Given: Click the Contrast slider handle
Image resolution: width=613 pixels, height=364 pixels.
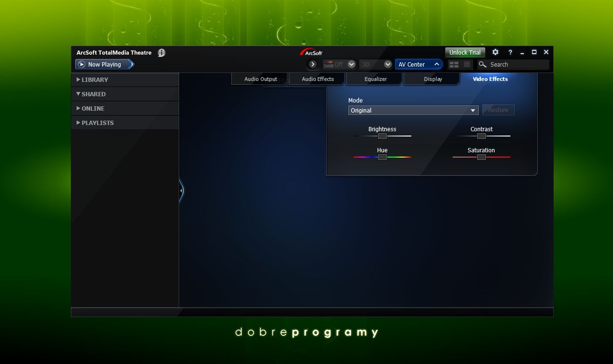Looking at the screenshot, I should (481, 136).
